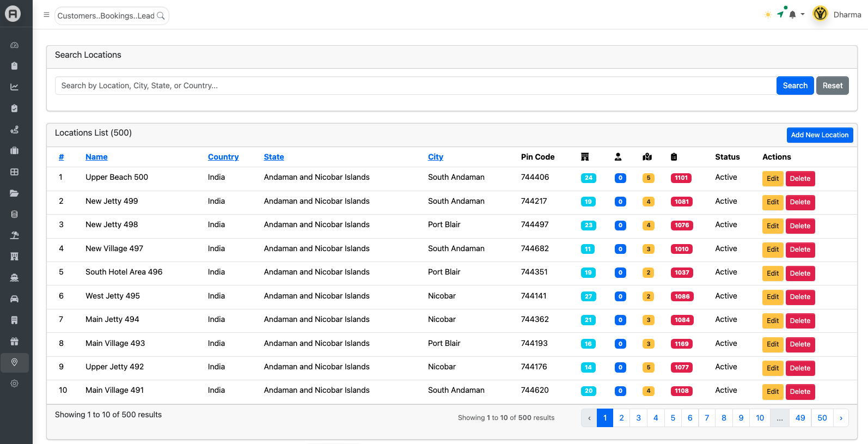Sort table by Country column
Image resolution: width=868 pixels, height=444 pixels.
tap(223, 157)
